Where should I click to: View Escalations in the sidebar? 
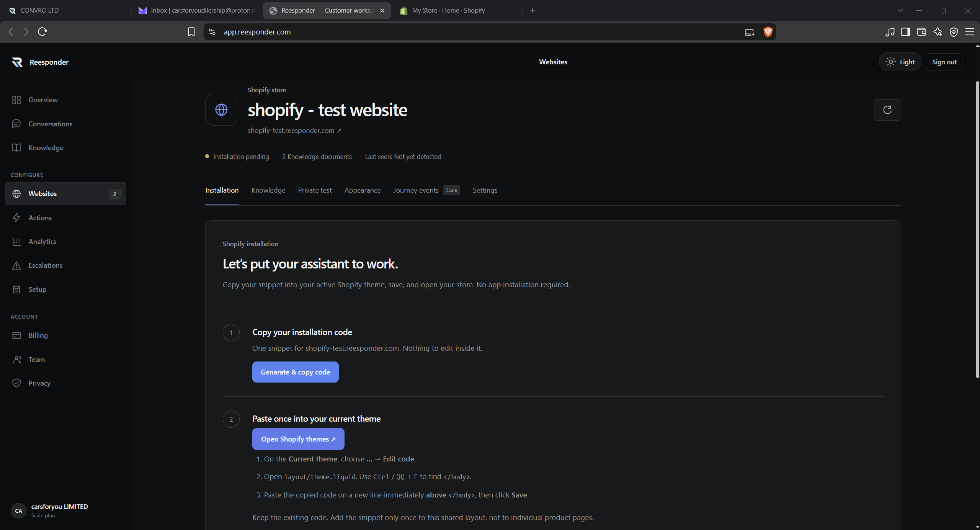coord(66,265)
